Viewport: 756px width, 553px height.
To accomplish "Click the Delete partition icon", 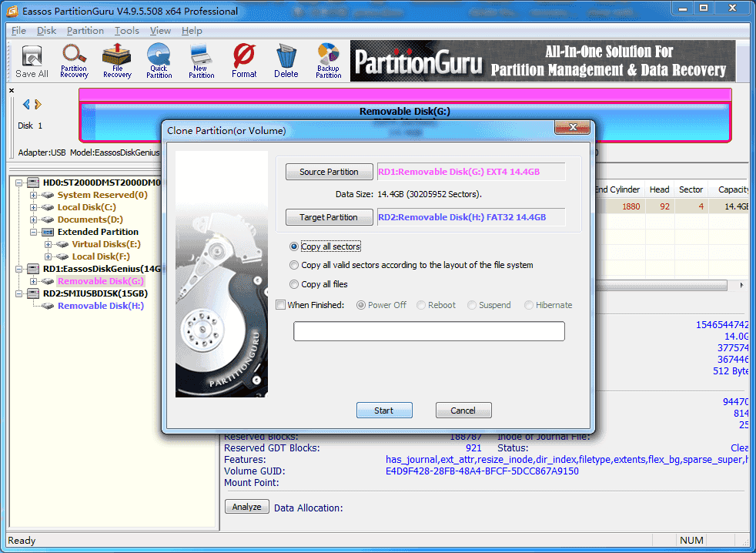I will pos(286,62).
